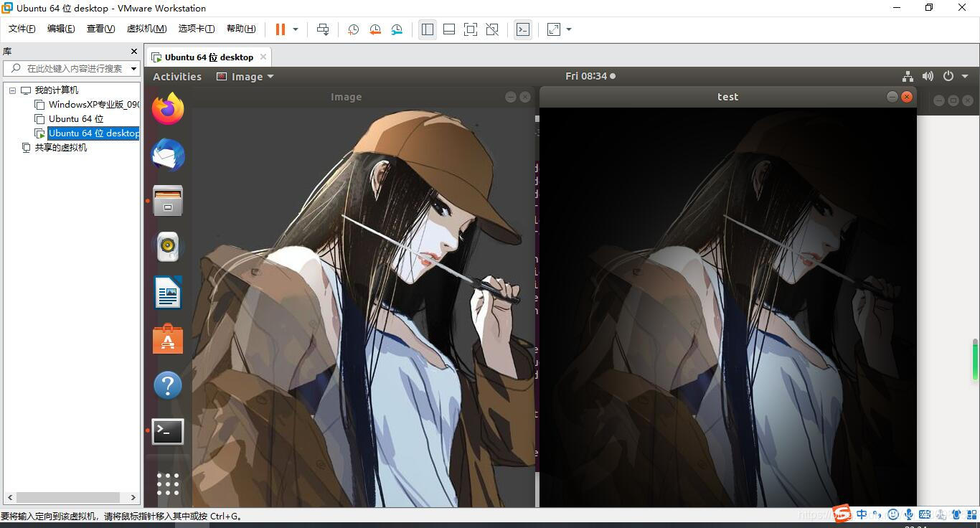Screen dimensions: 980x528
Task: Take a snapshot of this virtual machine
Action: point(353,29)
